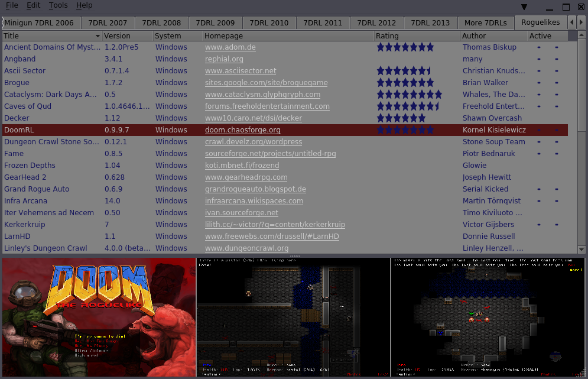Open the lilith.cc kerkerkruip link
Image resolution: width=588 pixels, height=379 pixels.
[x=275, y=225]
